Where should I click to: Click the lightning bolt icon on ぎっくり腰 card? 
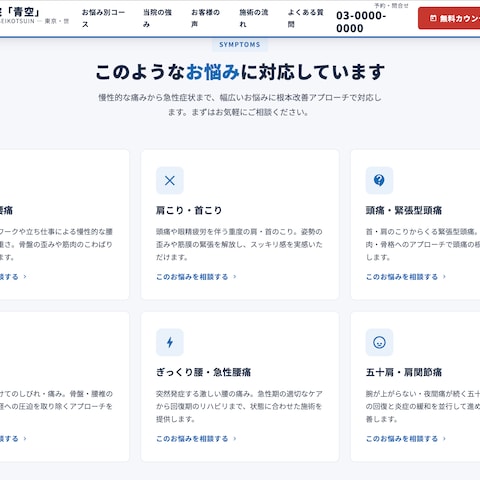pos(170,342)
